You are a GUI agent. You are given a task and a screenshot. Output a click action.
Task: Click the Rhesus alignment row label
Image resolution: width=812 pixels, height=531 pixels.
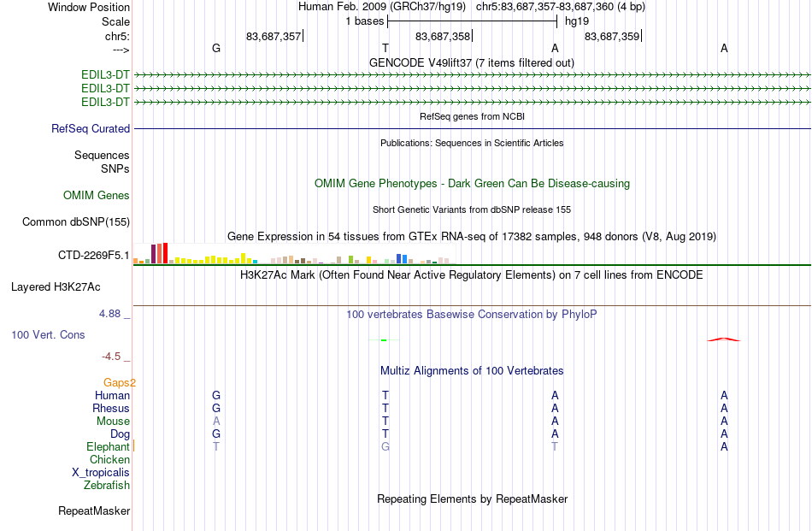click(x=111, y=408)
